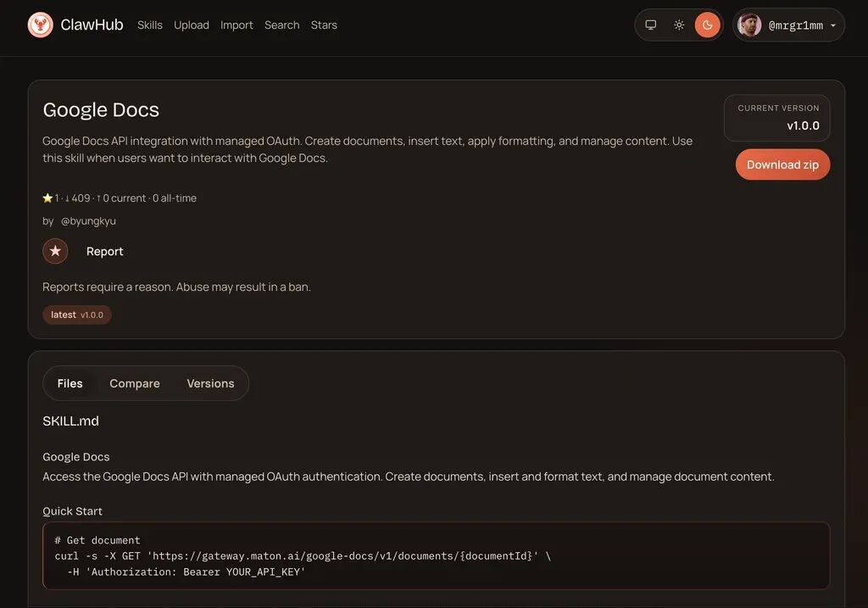Go to ClawHub home title

point(92,25)
